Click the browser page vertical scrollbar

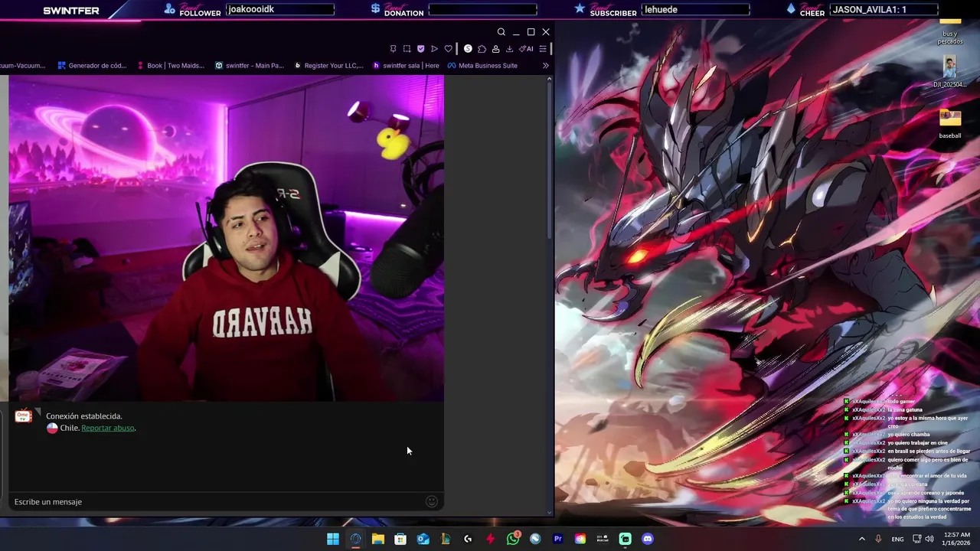(549, 161)
